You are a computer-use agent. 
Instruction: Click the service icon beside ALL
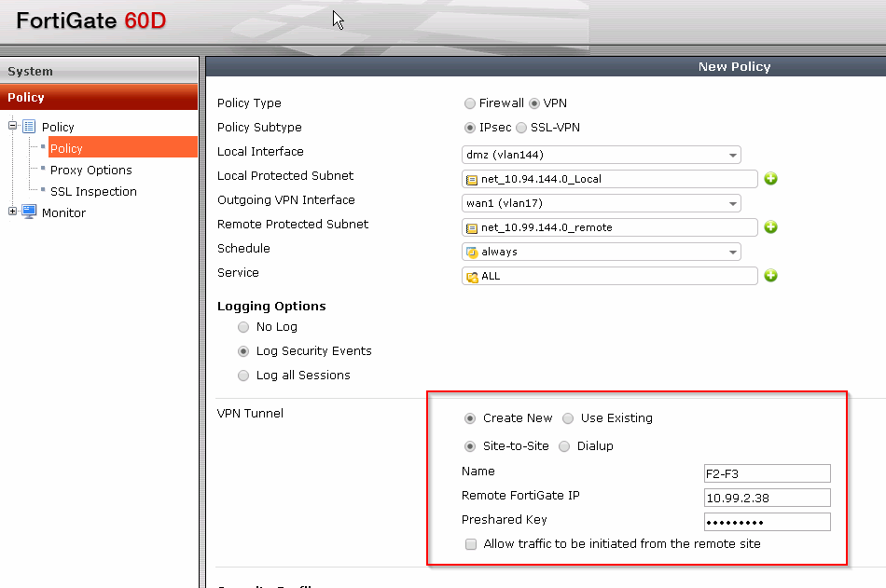(472, 277)
